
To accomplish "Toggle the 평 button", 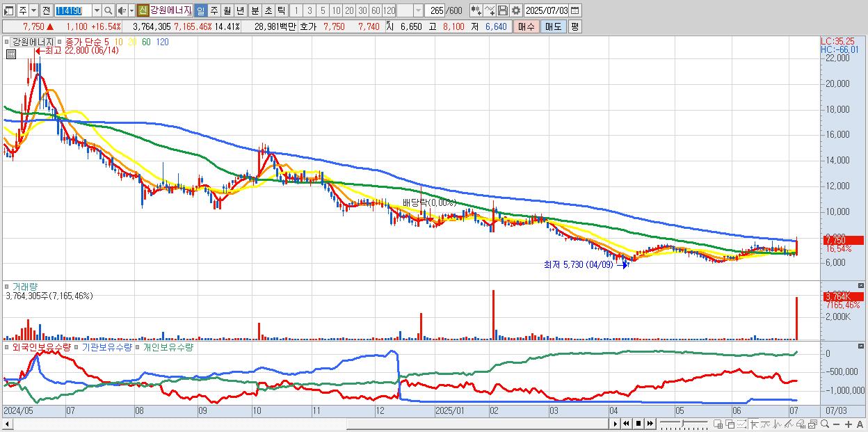I will [574, 26].
